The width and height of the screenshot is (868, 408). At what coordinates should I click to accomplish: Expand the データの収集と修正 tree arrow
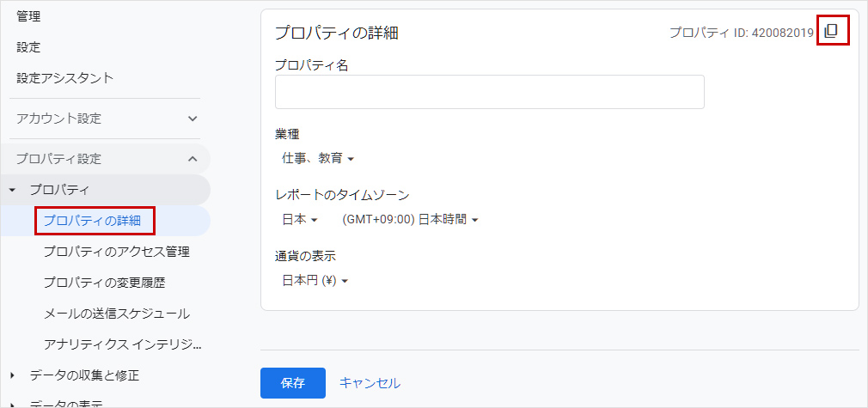pos(12,375)
